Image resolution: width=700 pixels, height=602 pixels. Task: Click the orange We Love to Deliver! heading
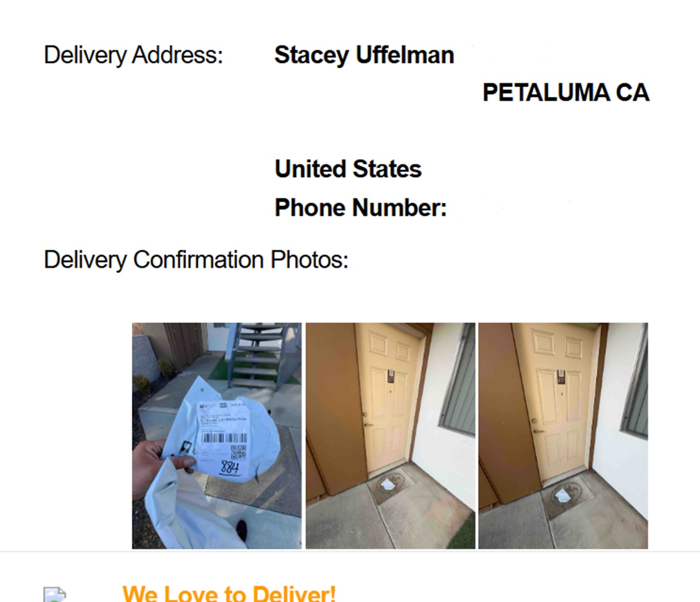(229, 594)
